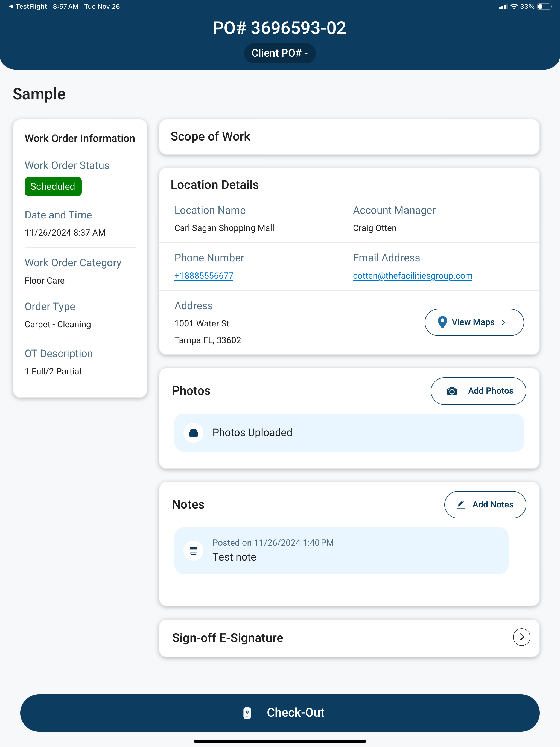Expand the Sign-off E-Signature chevron
The height and width of the screenshot is (747, 560).
coord(521,637)
